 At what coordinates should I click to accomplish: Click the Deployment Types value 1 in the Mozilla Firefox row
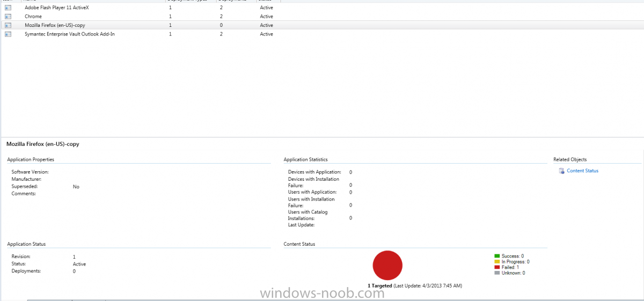tap(171, 25)
